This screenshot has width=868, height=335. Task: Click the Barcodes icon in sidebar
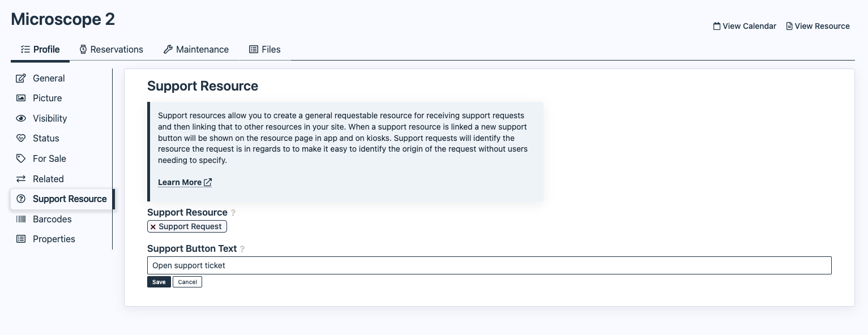coord(21,219)
